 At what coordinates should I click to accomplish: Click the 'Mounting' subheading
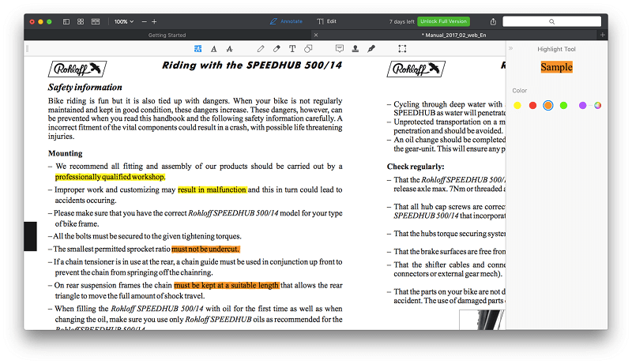click(66, 153)
